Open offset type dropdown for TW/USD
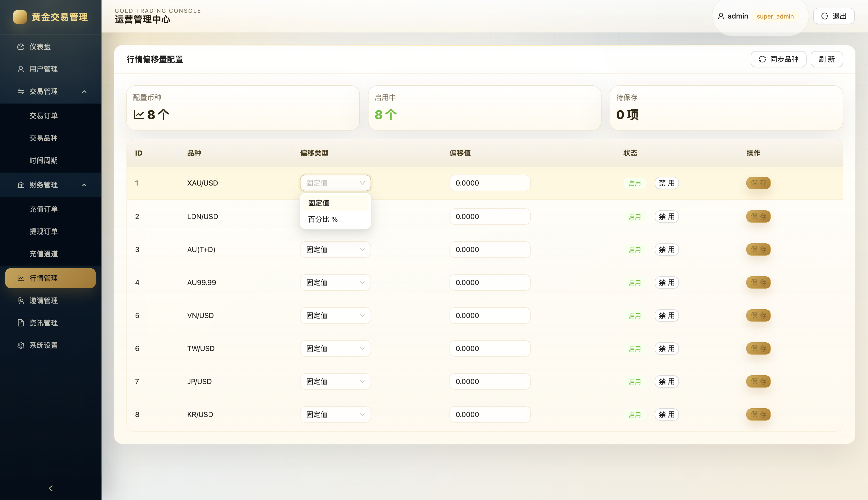Viewport: 868px width, 500px height. tap(336, 348)
